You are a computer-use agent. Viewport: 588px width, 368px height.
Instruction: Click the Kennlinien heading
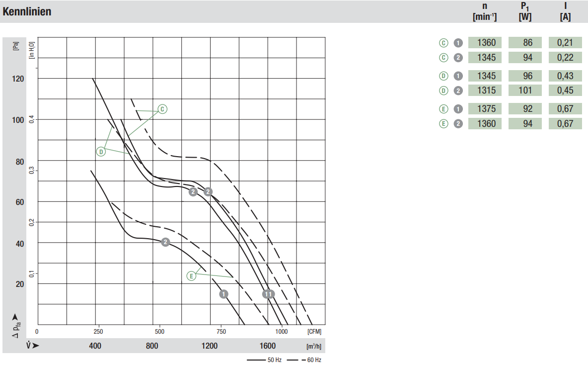click(27, 11)
